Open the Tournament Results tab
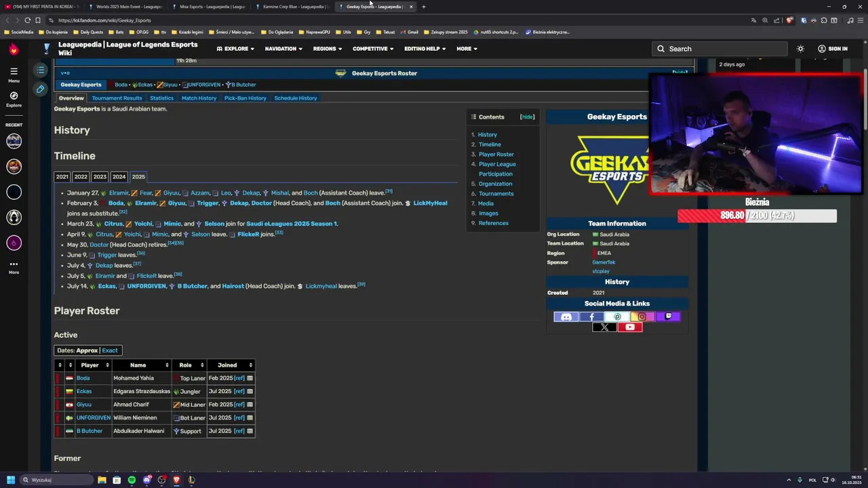868x488 pixels. point(117,98)
